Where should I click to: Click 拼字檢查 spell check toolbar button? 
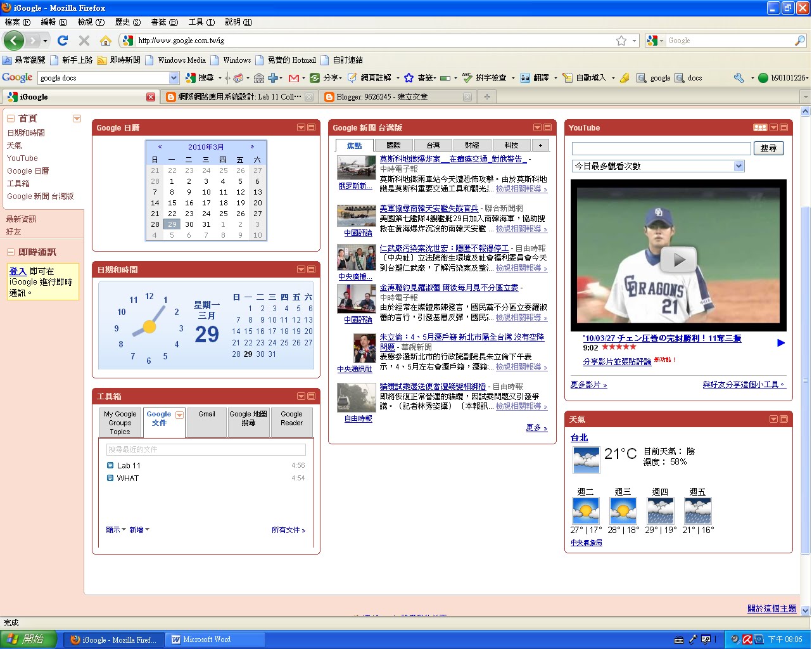(485, 78)
